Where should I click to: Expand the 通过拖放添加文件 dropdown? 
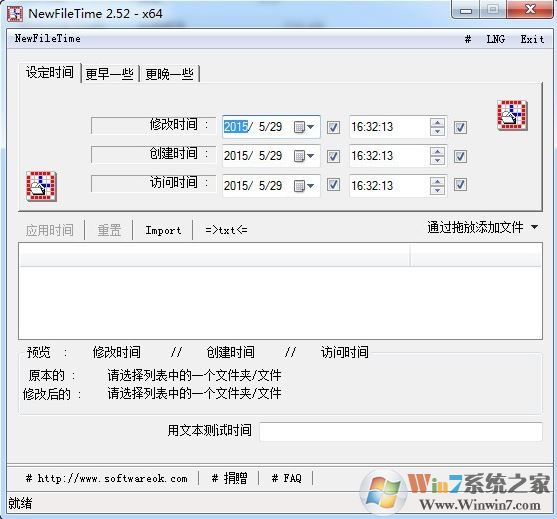pyautogui.click(x=535, y=227)
